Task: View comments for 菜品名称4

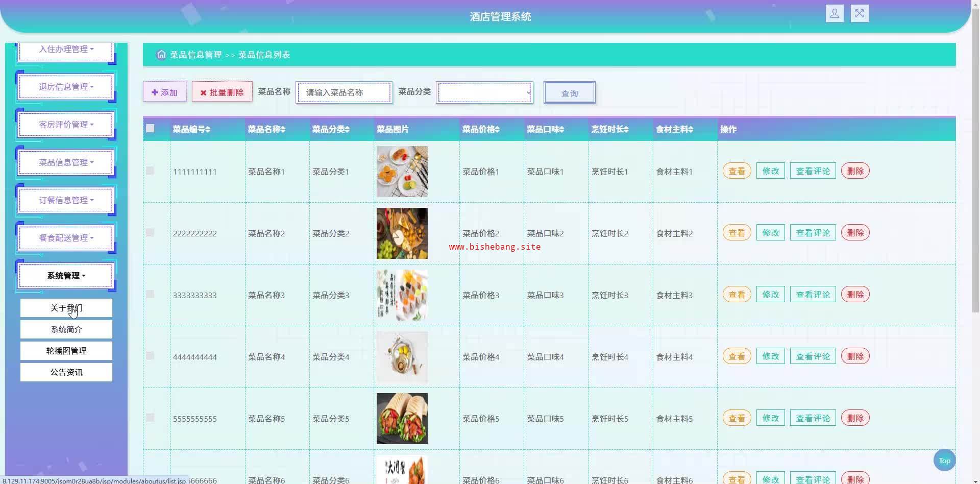Action: click(813, 356)
